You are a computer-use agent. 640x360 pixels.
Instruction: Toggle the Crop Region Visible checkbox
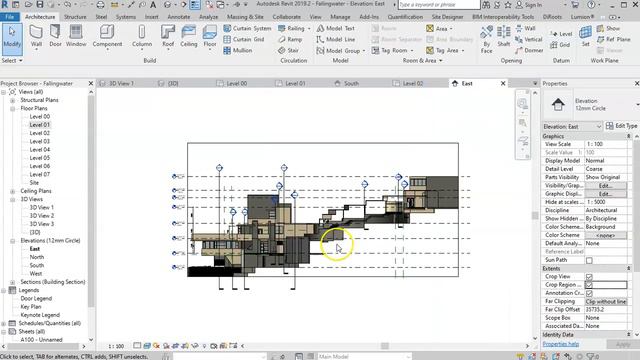point(589,285)
